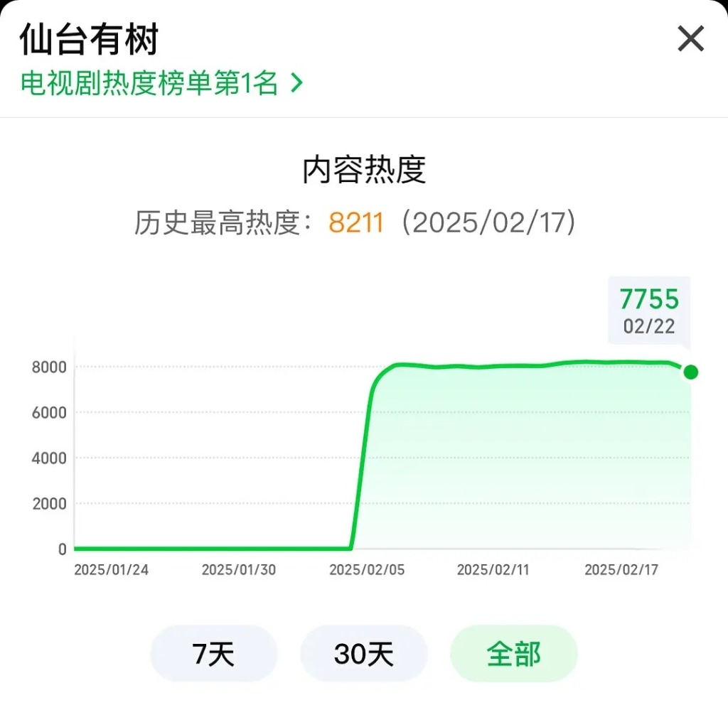728x710 pixels.
Task: Tap the 8000 y-axis label
Action: click(49, 367)
